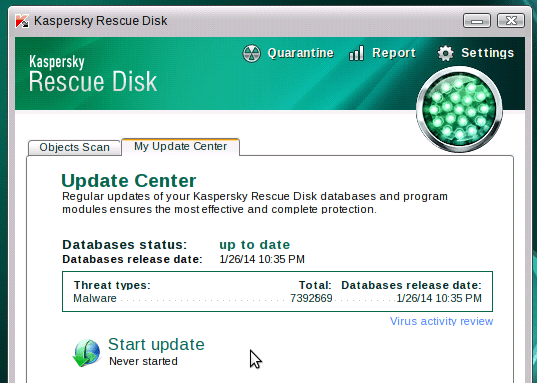
Task: Click the Kaspersky Rescue Disk banner logo
Action: coord(93,74)
